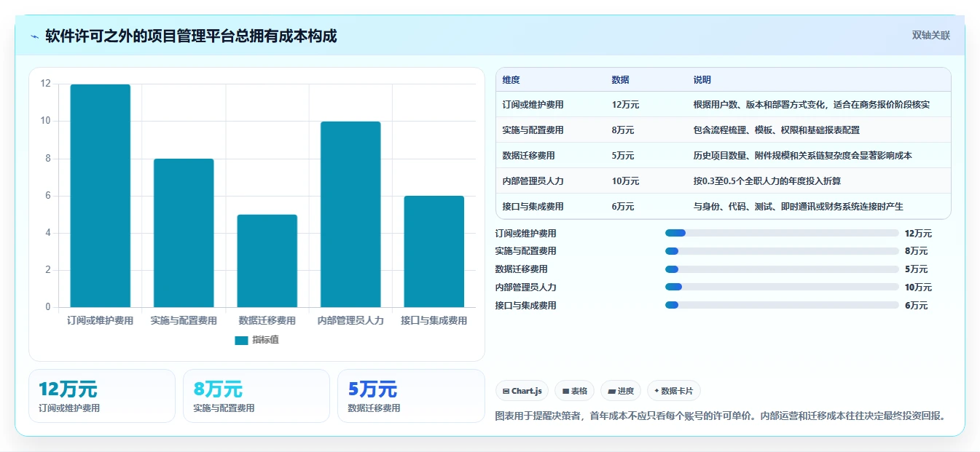Click the 内部管理员人力 bar in chart

pyautogui.click(x=350, y=214)
